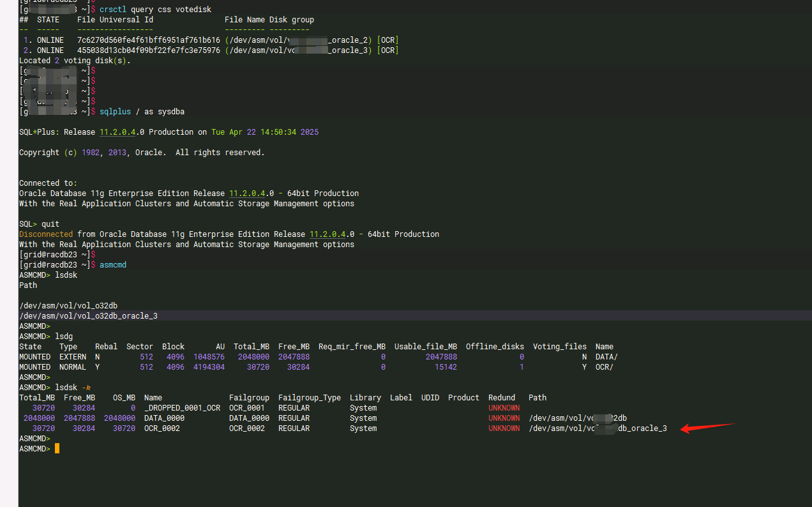The height and width of the screenshot is (507, 812).
Task: Click the 'lsdg' command text
Action: tap(64, 337)
